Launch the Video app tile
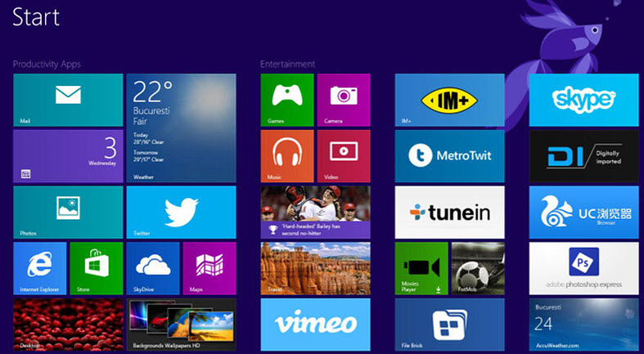The width and height of the screenshot is (644, 354). pos(343,155)
